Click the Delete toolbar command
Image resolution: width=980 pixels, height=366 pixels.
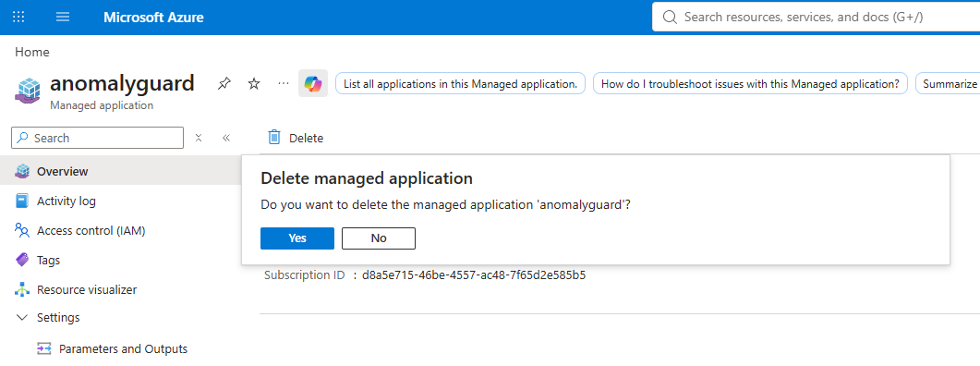click(x=296, y=139)
